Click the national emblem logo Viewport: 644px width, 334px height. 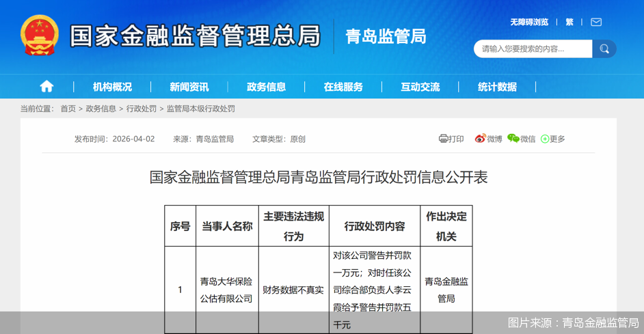[40, 36]
